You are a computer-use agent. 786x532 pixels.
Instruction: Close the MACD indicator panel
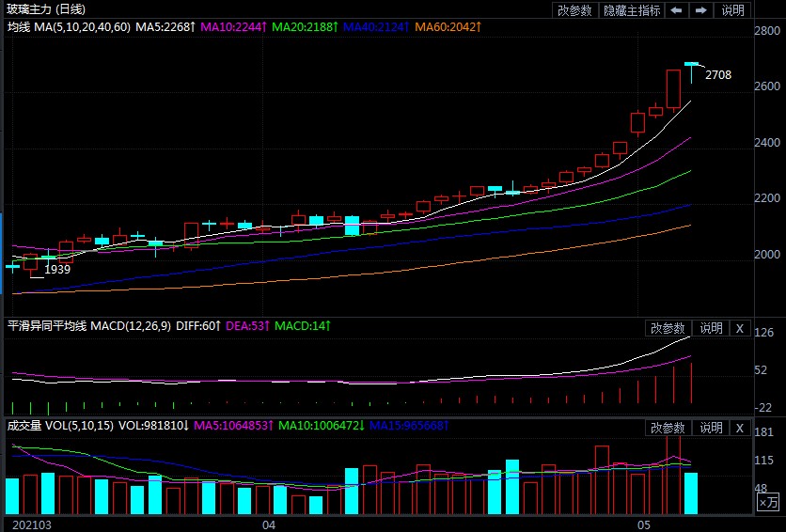[739, 328]
